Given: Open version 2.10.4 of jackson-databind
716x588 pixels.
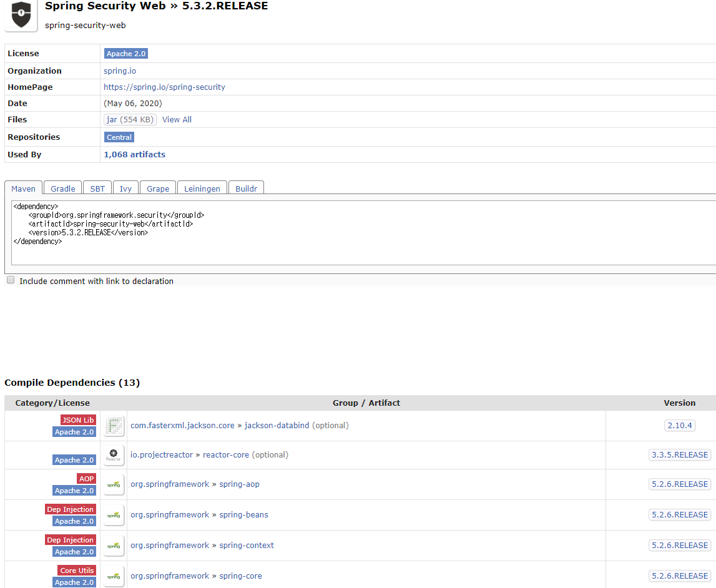Looking at the screenshot, I should point(679,426).
